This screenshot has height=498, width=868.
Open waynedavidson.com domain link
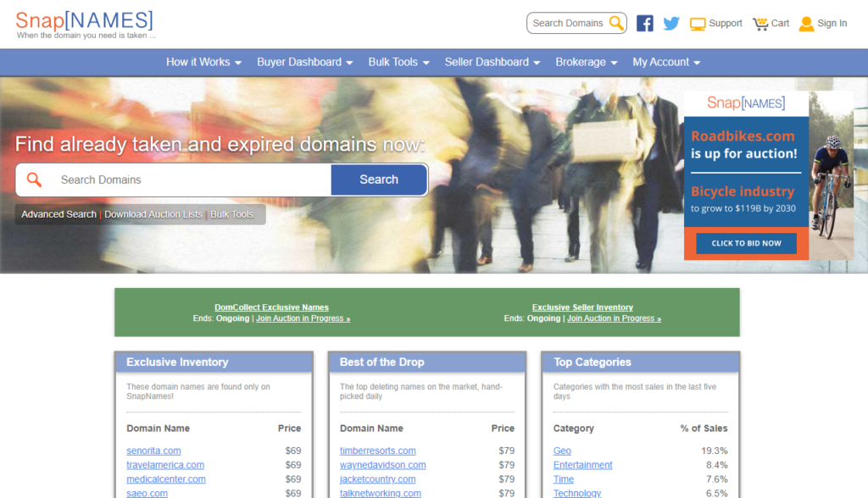pos(382,465)
